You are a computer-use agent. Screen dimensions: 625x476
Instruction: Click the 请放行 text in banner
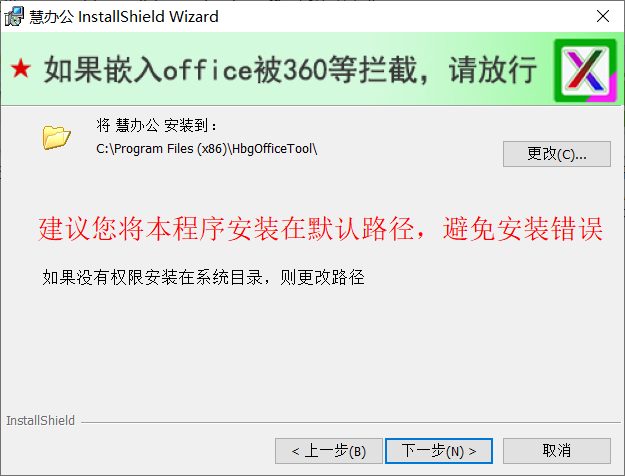[x=493, y=70]
